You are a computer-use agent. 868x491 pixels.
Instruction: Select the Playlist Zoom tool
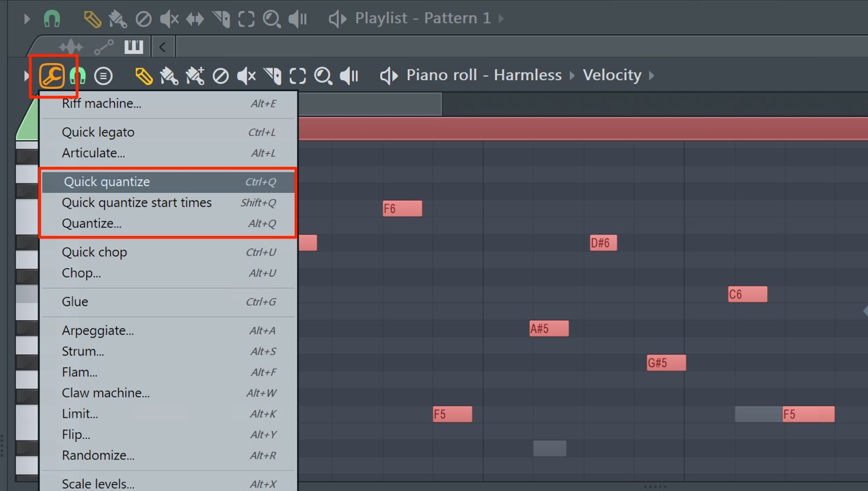point(272,18)
